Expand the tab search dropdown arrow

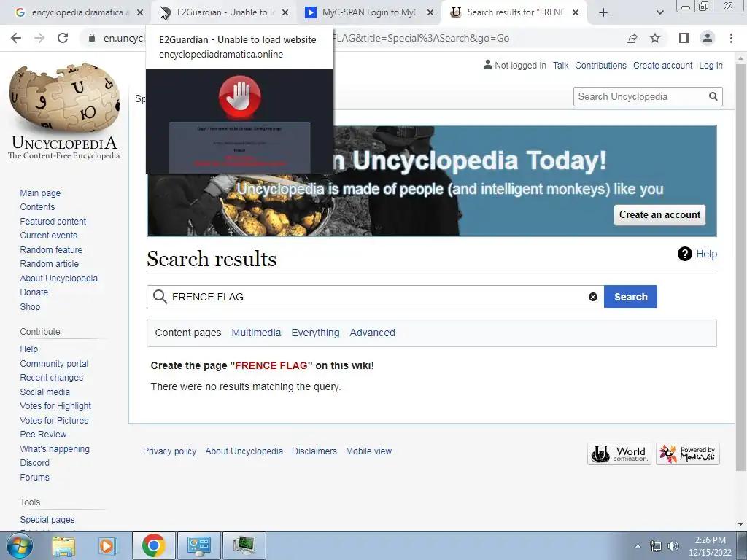click(659, 12)
